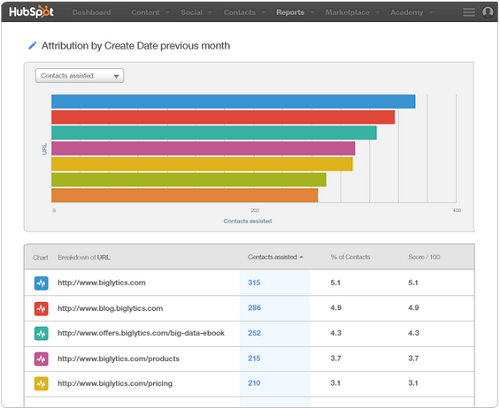Click the http://www.biglytics.com URL text
The image size is (500, 408).
click(101, 283)
